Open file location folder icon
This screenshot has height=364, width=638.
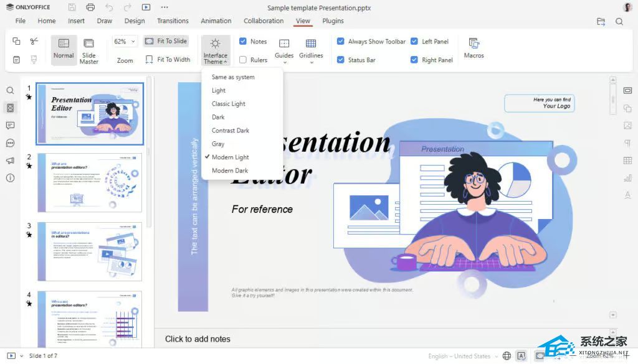tap(601, 22)
